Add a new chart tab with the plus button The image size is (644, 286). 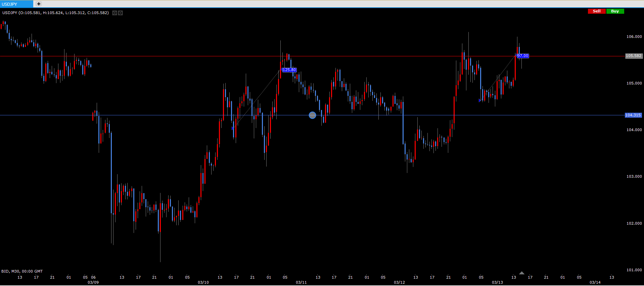pyautogui.click(x=39, y=4)
